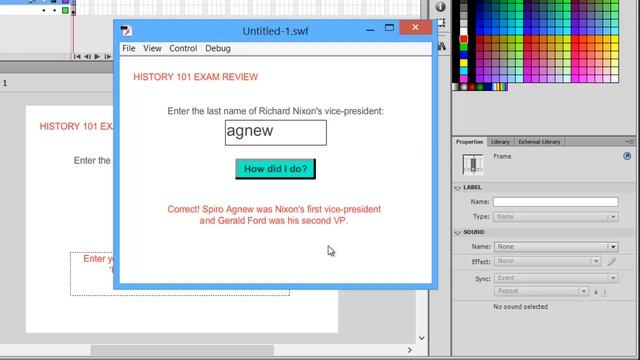Image resolution: width=640 pixels, height=360 pixels.
Task: Select the white-to-black linear gradient swatch
Action: pos(456,87)
